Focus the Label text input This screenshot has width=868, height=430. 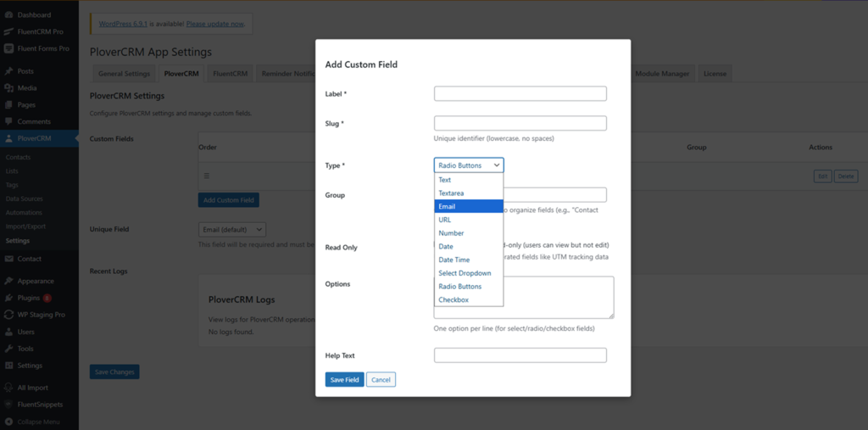[x=520, y=93]
